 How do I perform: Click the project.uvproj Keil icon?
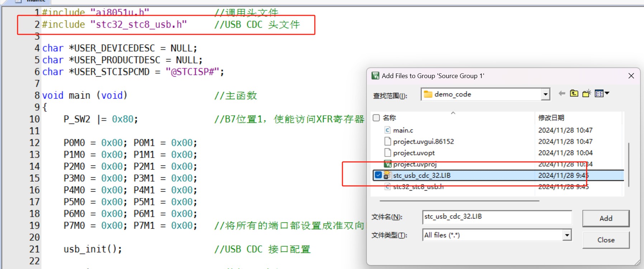click(387, 164)
